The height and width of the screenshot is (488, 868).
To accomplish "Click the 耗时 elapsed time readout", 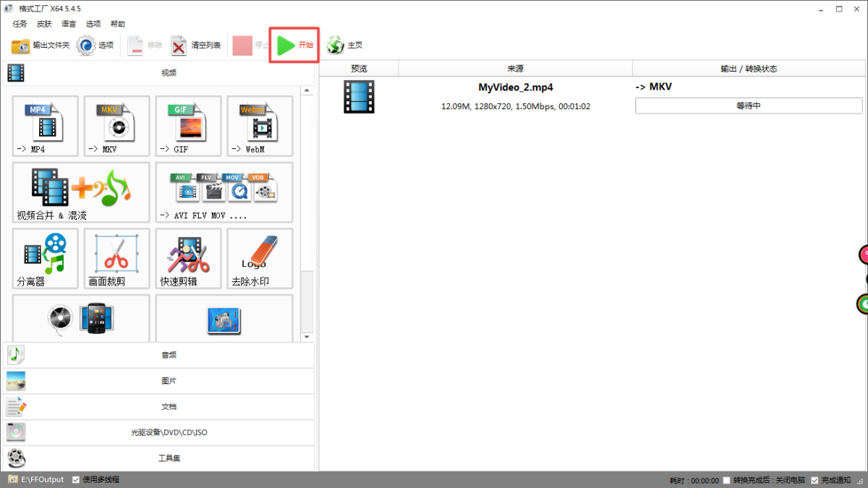I will (694, 480).
